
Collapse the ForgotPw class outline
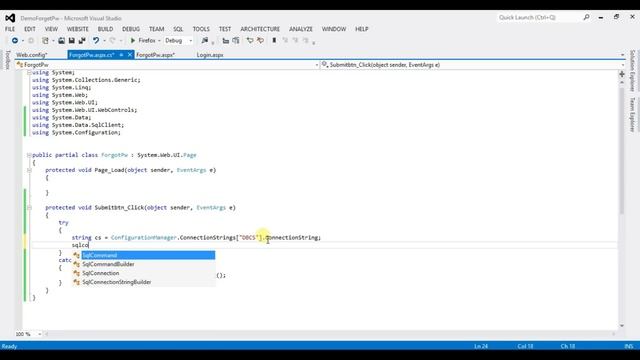tap(29, 155)
